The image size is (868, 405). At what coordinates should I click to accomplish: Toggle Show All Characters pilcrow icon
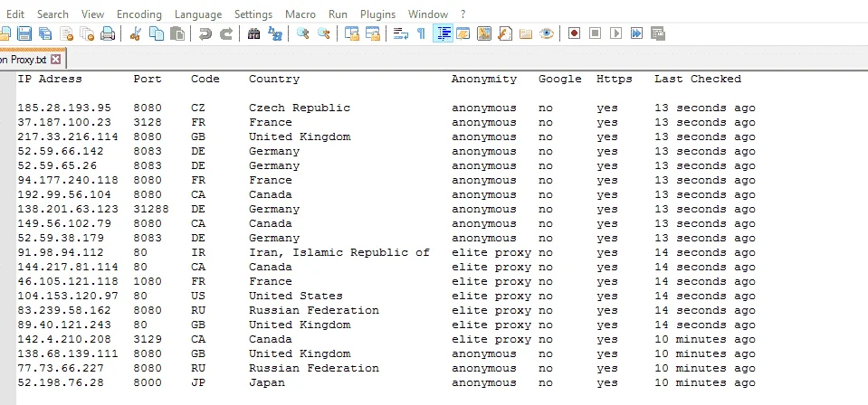[421, 33]
